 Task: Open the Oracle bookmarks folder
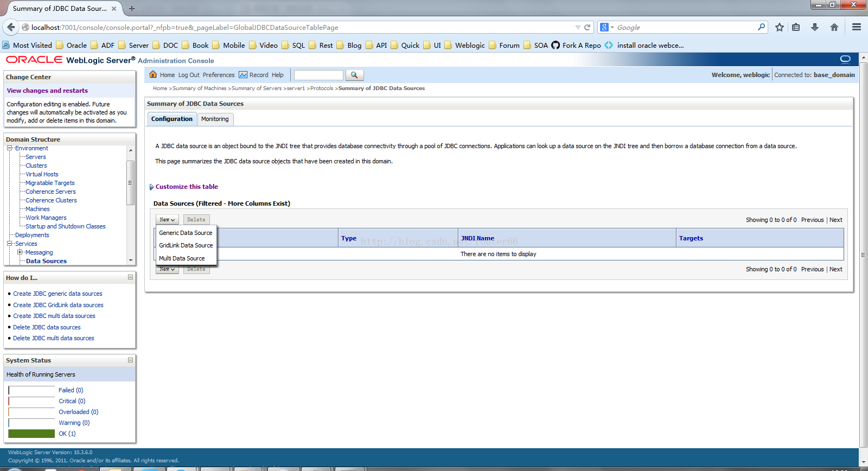(71, 46)
